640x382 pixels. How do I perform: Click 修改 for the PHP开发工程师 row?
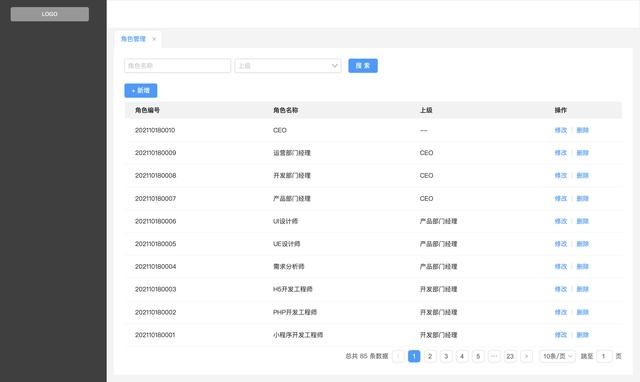point(561,312)
